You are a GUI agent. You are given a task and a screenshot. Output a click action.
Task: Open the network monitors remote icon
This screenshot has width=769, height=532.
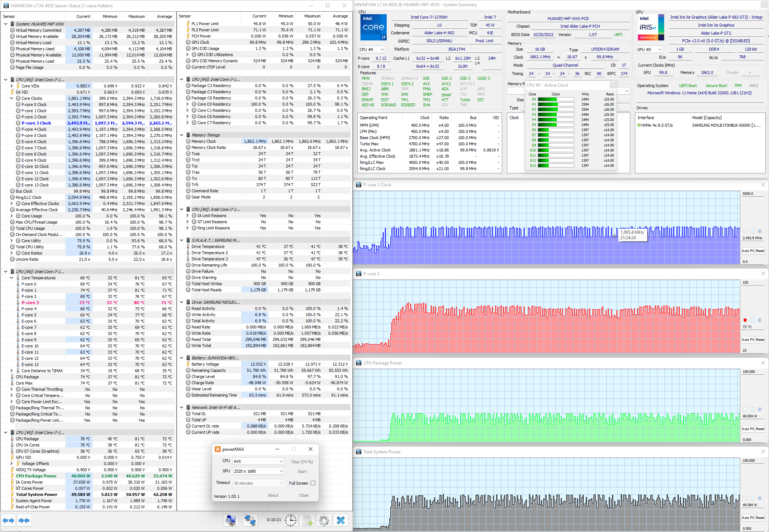pyautogui.click(x=250, y=520)
